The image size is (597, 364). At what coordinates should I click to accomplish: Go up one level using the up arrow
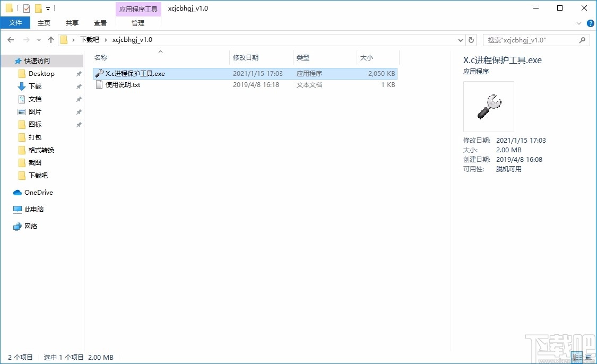(50, 39)
